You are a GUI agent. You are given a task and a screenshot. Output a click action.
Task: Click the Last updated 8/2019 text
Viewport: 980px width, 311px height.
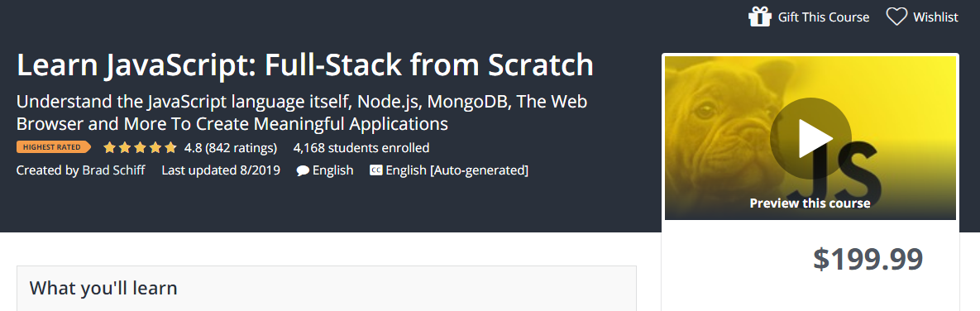click(221, 170)
